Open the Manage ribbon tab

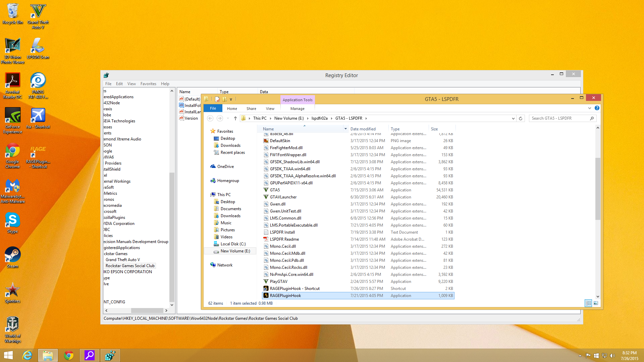pos(297,109)
